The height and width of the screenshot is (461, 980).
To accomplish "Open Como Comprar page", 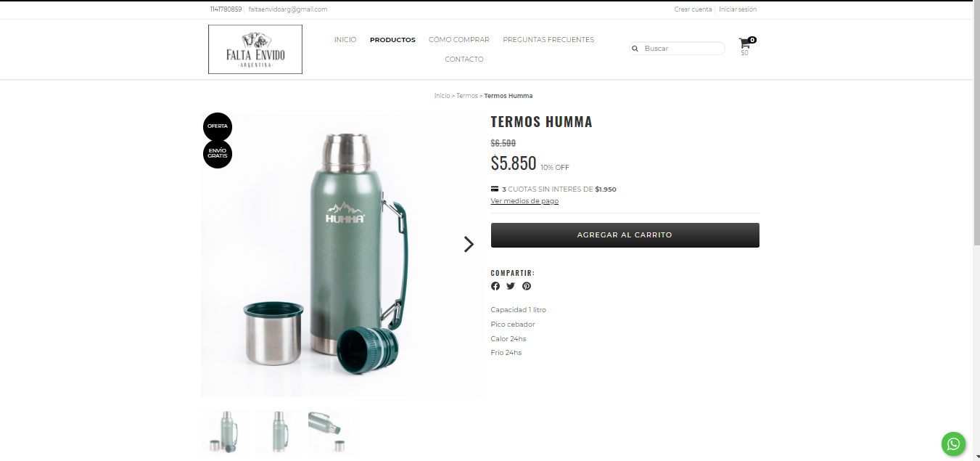I will tap(459, 40).
